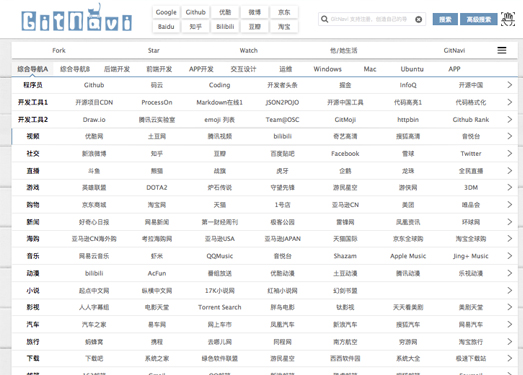Open Draw.io link in 开发工具2 row

(x=94, y=119)
